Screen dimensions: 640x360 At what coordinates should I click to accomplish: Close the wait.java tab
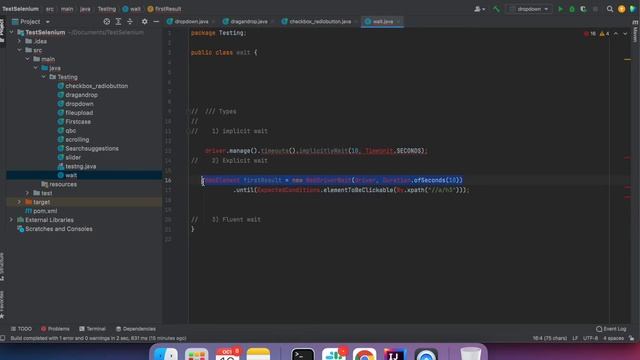[x=398, y=22]
